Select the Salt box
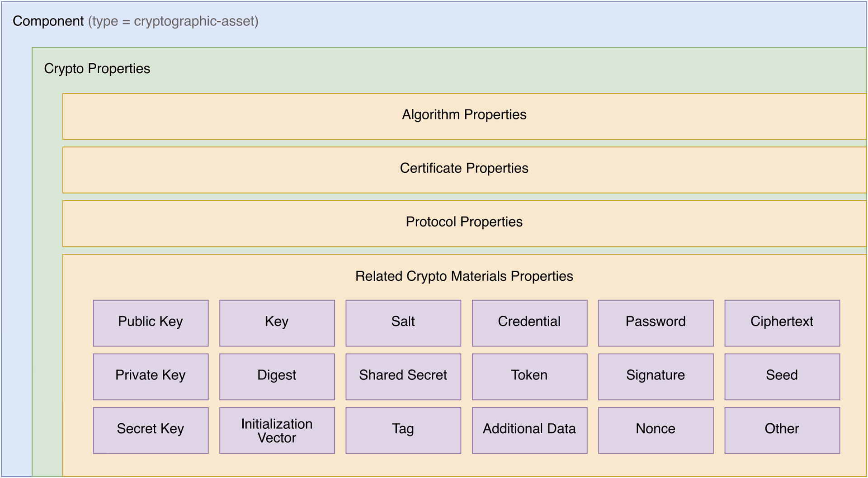 tap(403, 322)
